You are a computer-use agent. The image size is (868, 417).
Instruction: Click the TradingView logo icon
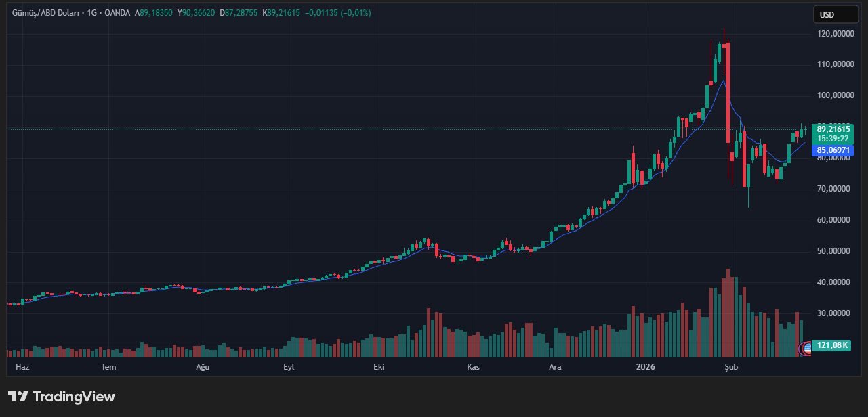18,397
